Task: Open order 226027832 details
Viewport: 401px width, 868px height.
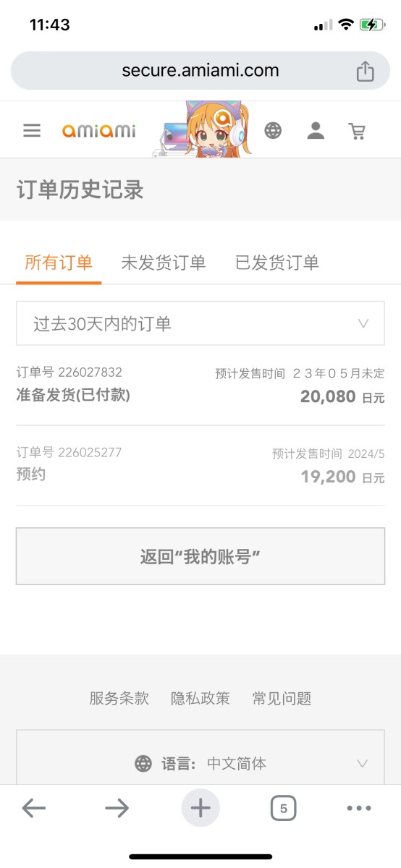Action: coord(200,386)
